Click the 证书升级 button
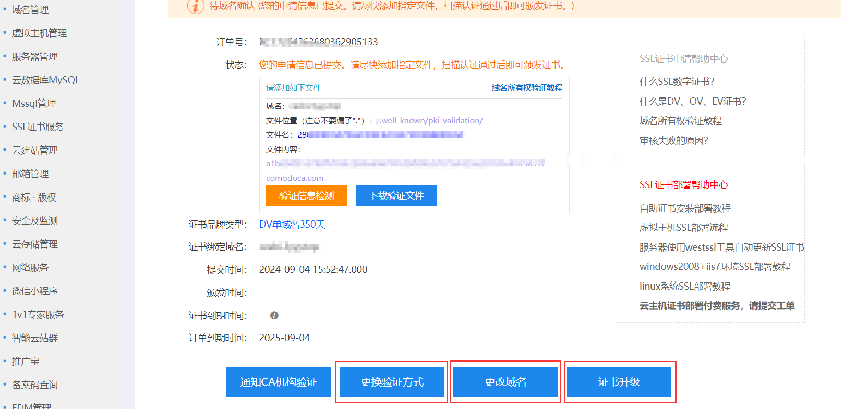Screen dimensions: 868x409 619,382
